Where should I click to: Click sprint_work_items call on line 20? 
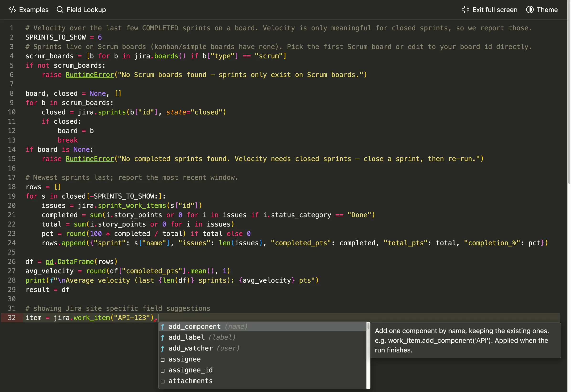tap(132, 206)
